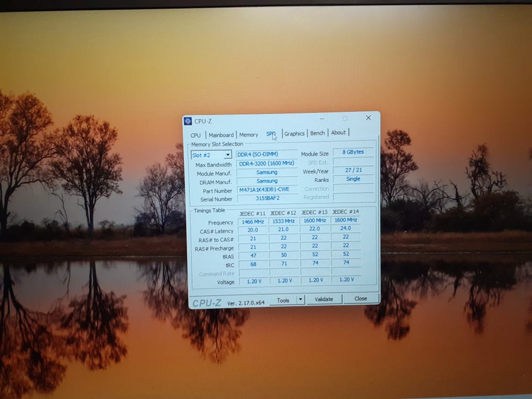This screenshot has height=399, width=532.
Task: Switch to the Graphics tab
Action: tap(294, 134)
